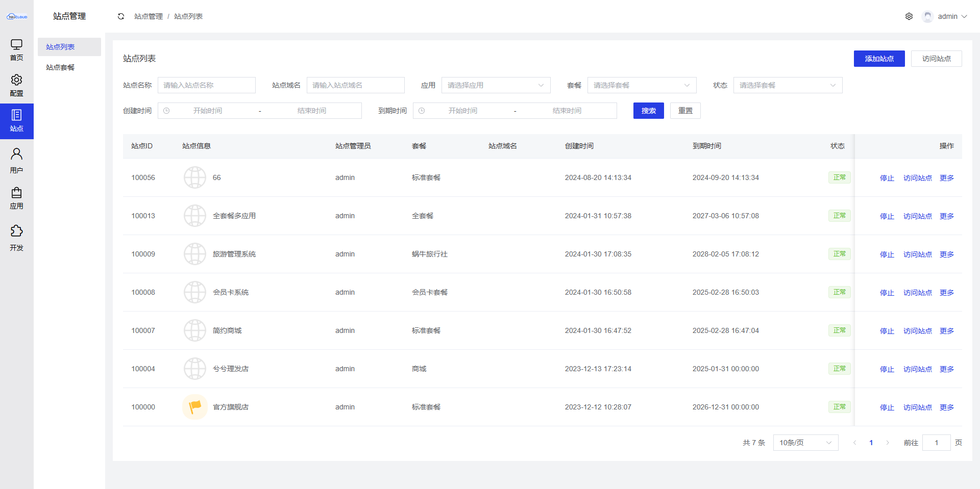Click 停止 for site 100009
Viewport: 980px width, 489px height.
[x=887, y=254]
